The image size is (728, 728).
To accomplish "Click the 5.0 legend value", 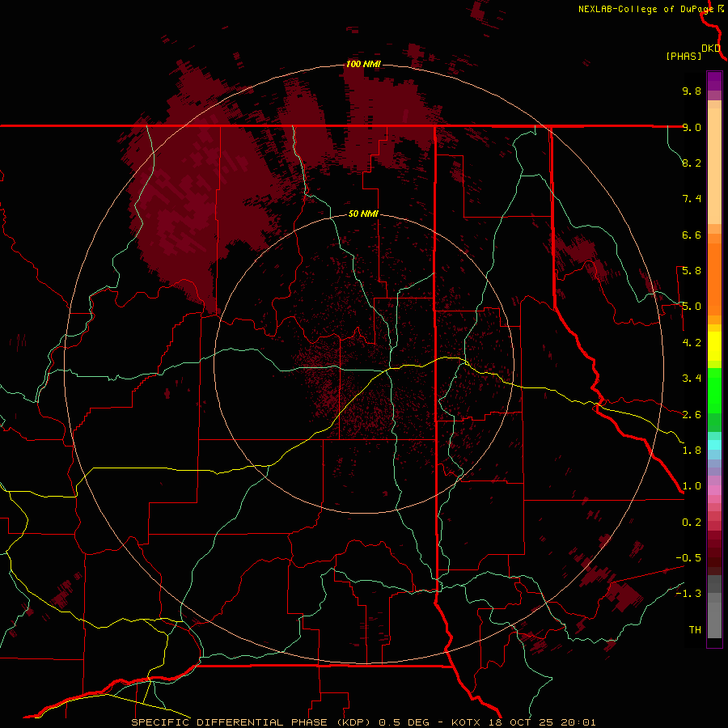I will click(692, 307).
